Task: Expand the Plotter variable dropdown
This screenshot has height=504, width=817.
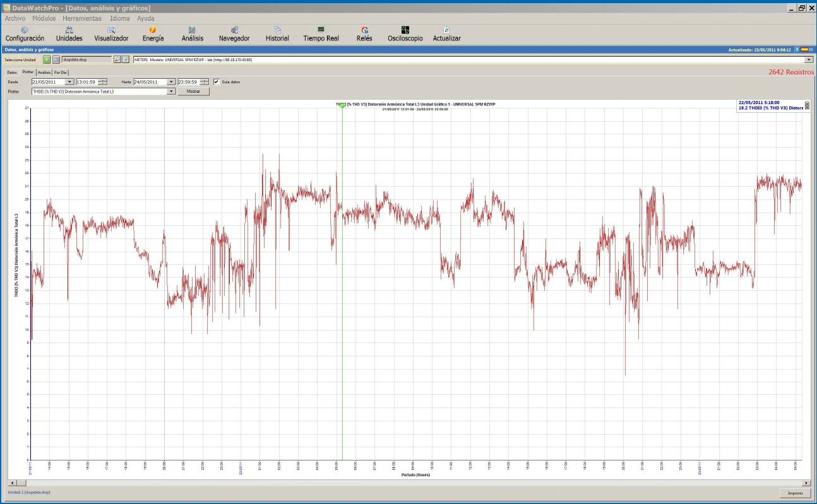Action: [171, 91]
